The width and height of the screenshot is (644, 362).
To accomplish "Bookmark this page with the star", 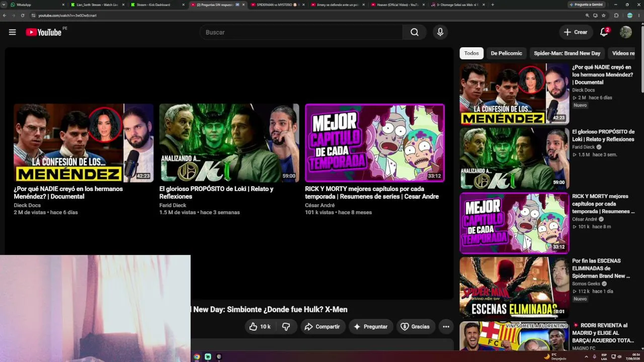I will click(603, 16).
